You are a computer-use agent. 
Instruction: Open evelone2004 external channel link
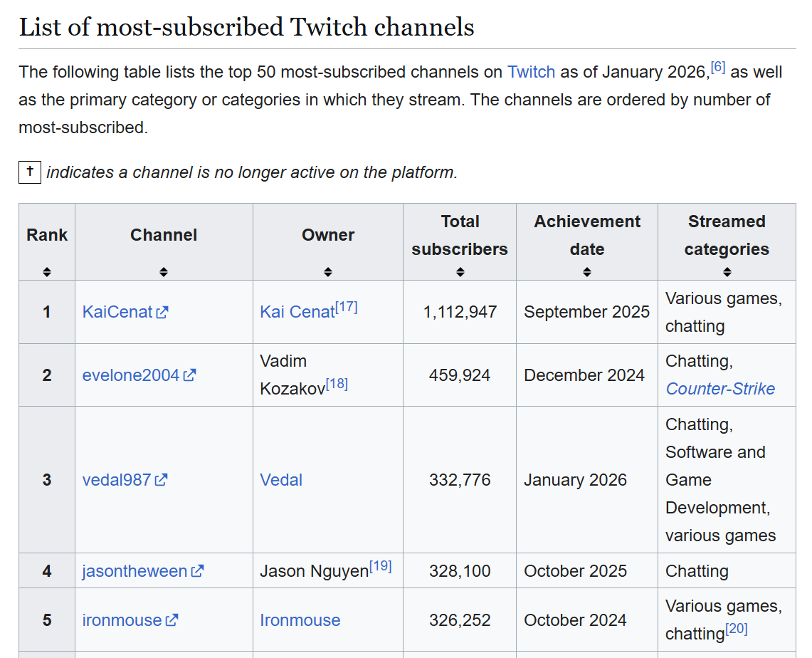(x=139, y=375)
